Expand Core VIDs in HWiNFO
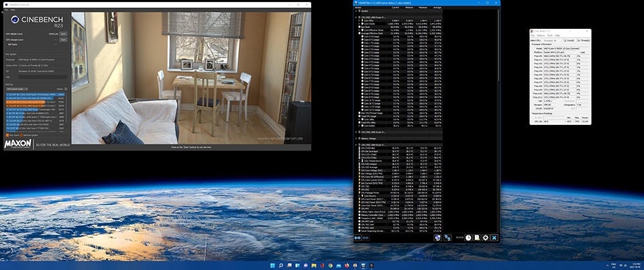The width and height of the screenshot is (644, 270). click(x=359, y=20)
